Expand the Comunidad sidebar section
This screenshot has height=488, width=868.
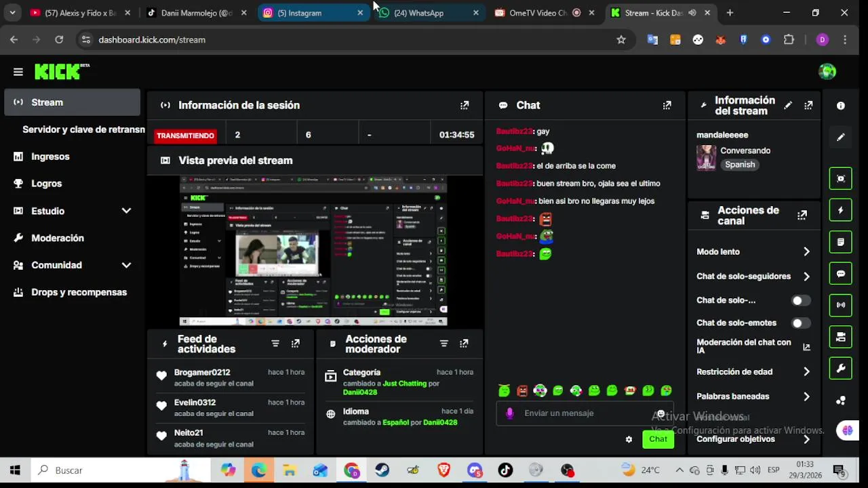click(126, 266)
